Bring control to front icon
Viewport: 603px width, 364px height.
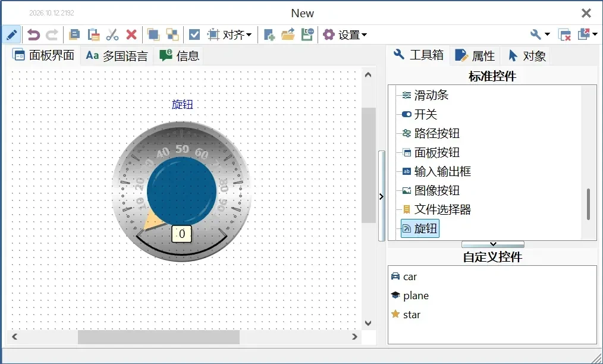153,35
